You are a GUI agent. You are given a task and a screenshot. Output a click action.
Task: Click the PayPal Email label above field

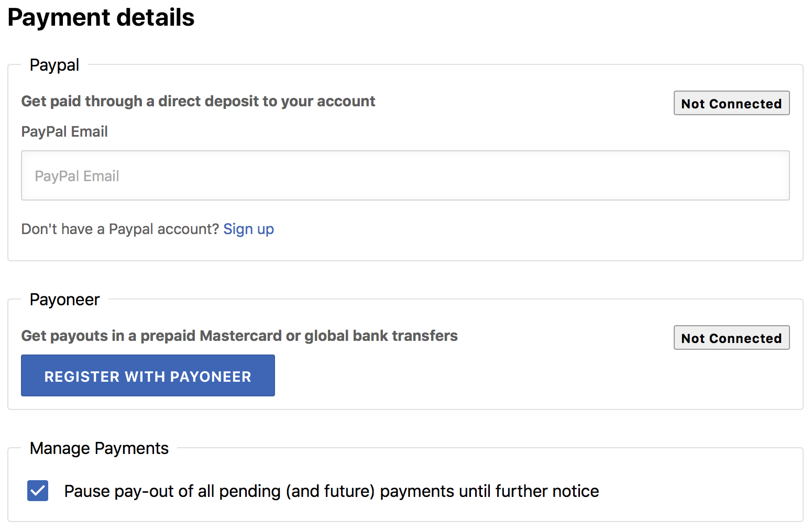click(64, 131)
